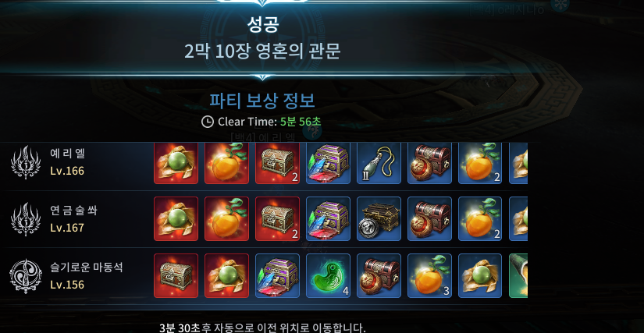Click 예리엘's purple gem chest reward
Viewport: 644px width, 333px height.
coord(328,162)
